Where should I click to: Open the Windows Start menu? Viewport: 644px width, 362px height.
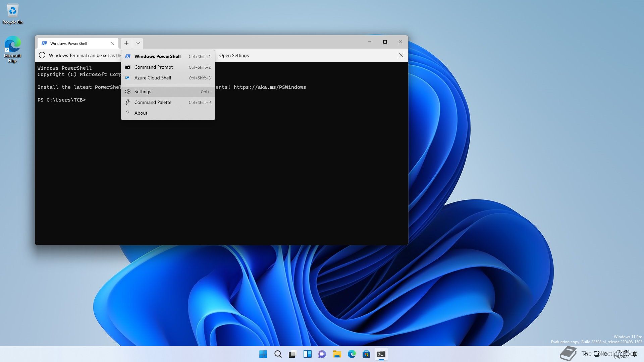263,354
